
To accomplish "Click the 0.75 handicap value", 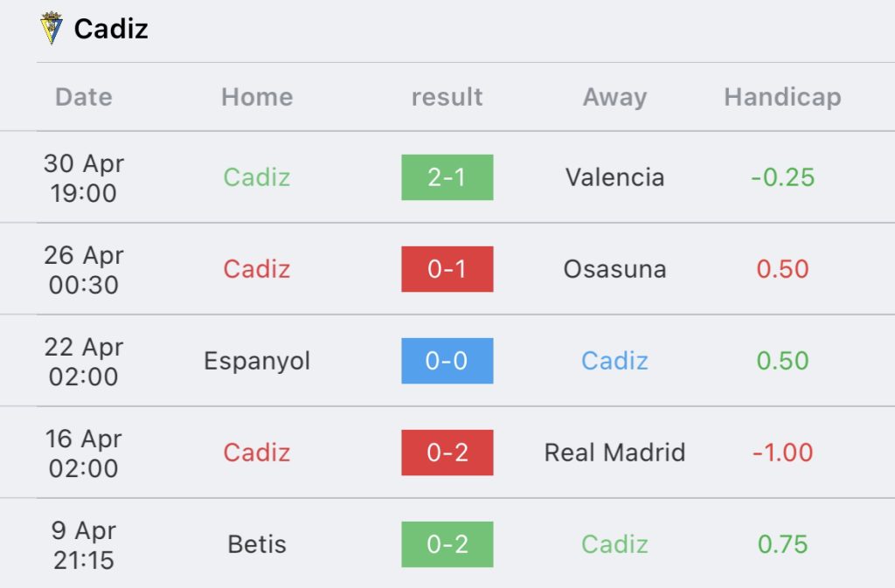I will (782, 544).
